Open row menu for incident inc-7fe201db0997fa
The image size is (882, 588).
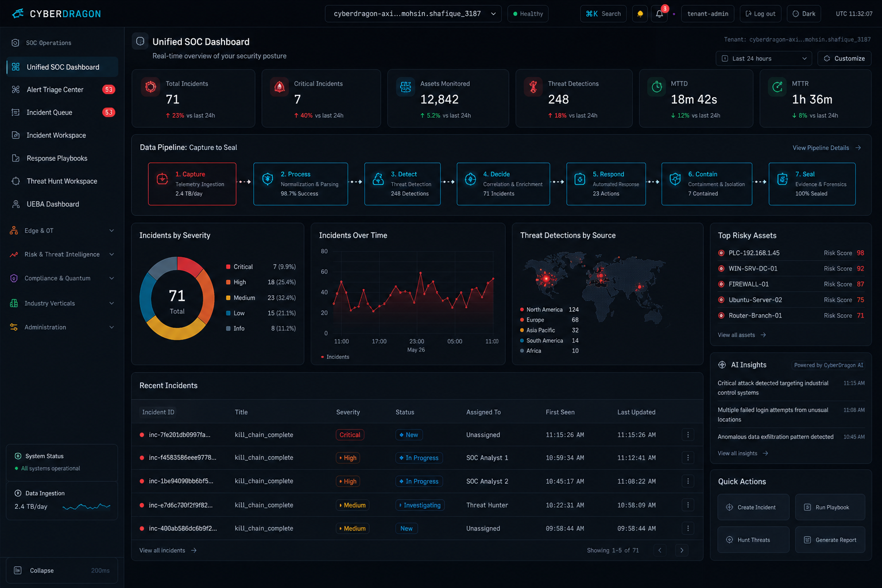(x=688, y=435)
